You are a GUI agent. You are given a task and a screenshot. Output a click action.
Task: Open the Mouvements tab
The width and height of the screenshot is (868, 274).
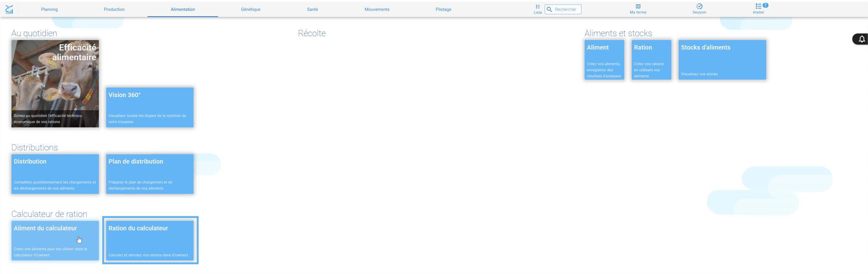point(377,9)
